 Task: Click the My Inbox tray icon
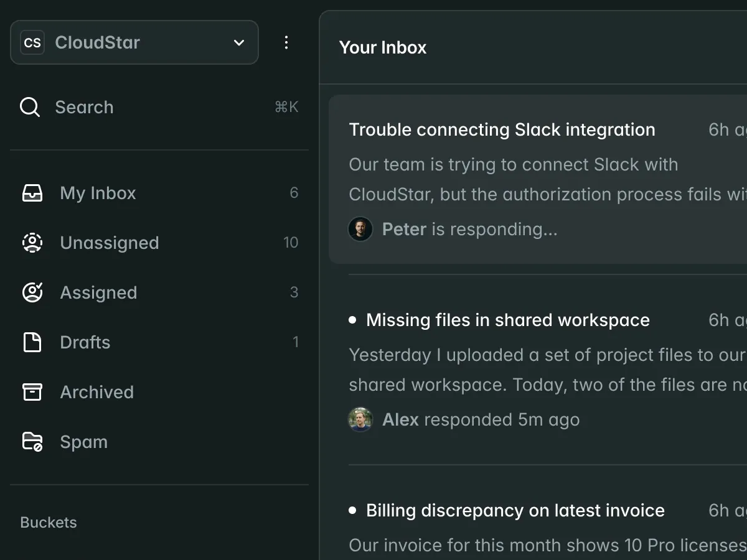32,193
